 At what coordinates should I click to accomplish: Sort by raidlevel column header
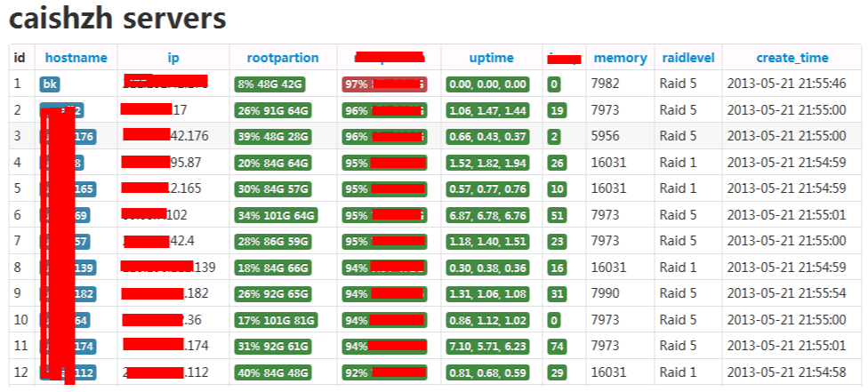pos(688,58)
